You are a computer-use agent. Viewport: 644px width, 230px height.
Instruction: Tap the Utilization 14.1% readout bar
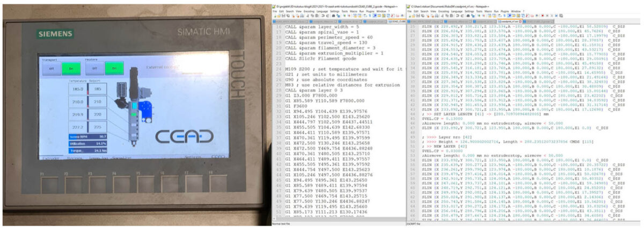click(x=89, y=144)
